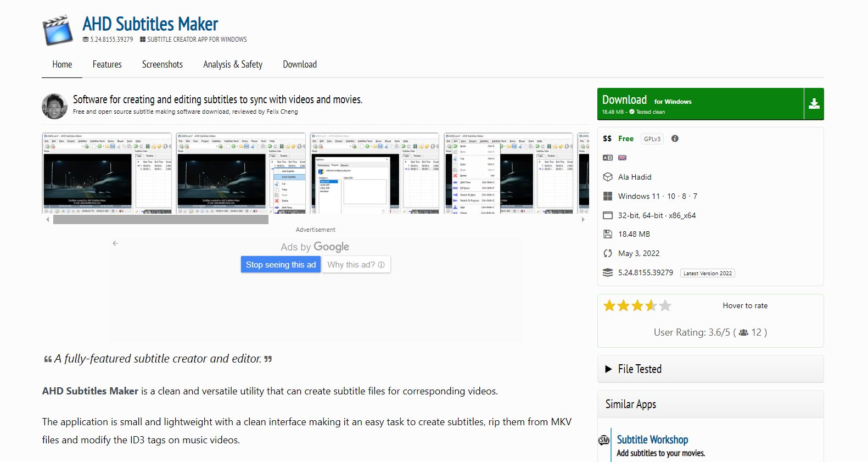Screen dimensions: 868x462
Task: Open the Features tab
Action: pyautogui.click(x=107, y=64)
